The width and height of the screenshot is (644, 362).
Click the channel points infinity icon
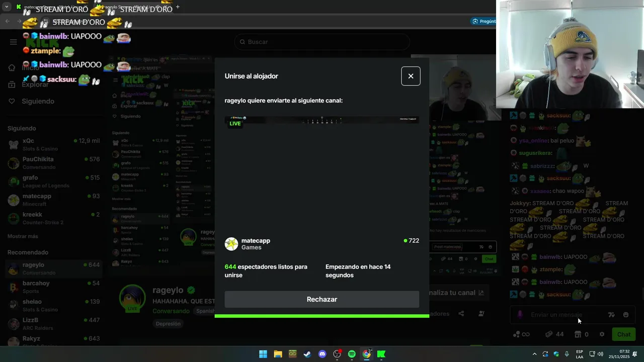click(521, 334)
